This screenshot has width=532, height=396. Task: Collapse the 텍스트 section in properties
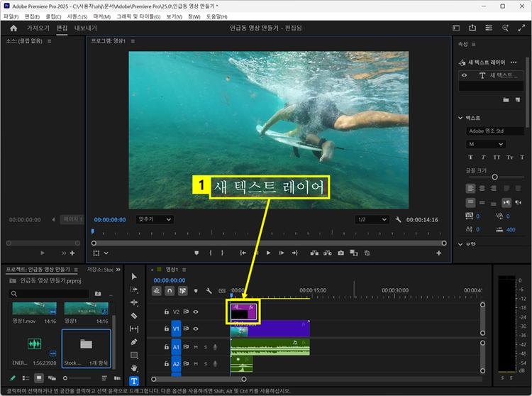pyautogui.click(x=460, y=118)
